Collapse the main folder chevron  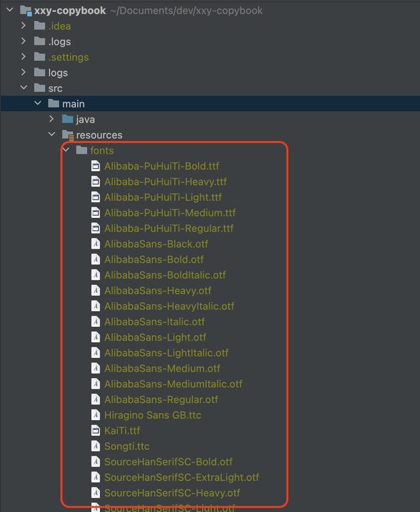(x=38, y=103)
